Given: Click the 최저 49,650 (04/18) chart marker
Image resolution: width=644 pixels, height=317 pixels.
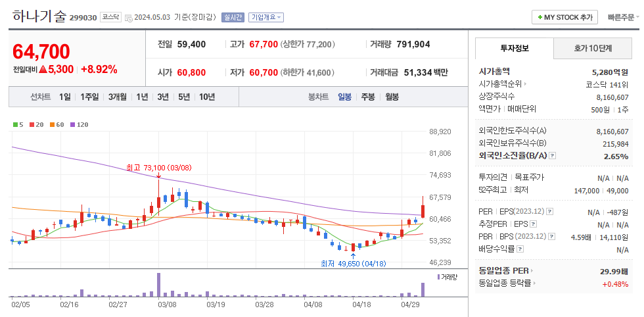Looking at the screenshot, I should pyautogui.click(x=354, y=264).
